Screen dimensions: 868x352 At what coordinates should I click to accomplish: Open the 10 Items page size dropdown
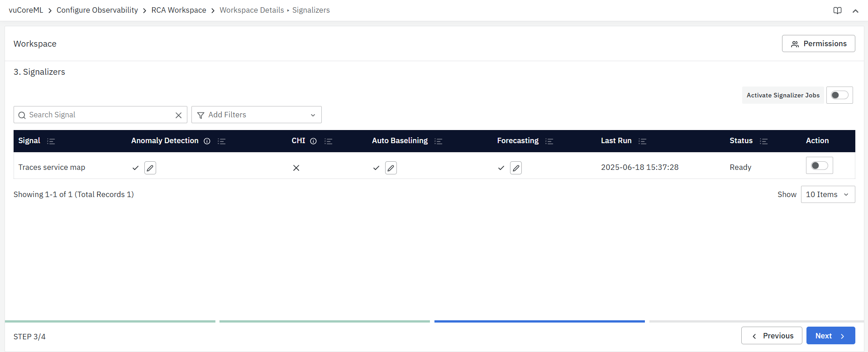[827, 194]
